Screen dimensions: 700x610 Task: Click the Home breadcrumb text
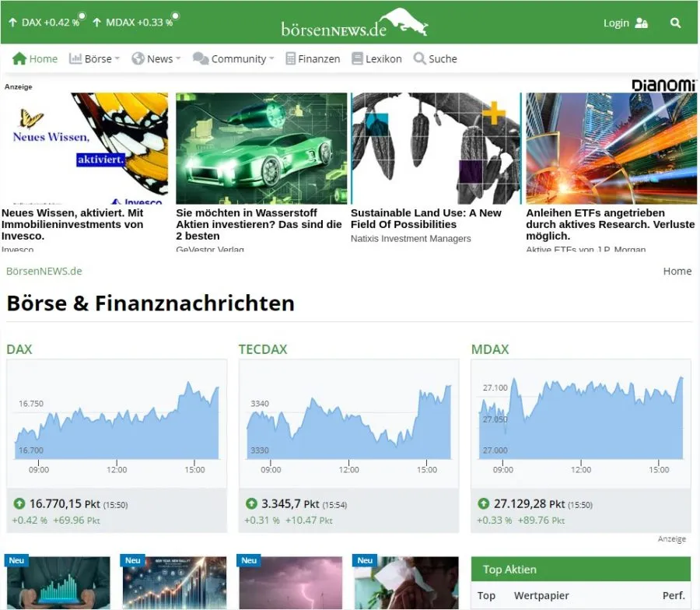click(x=677, y=271)
